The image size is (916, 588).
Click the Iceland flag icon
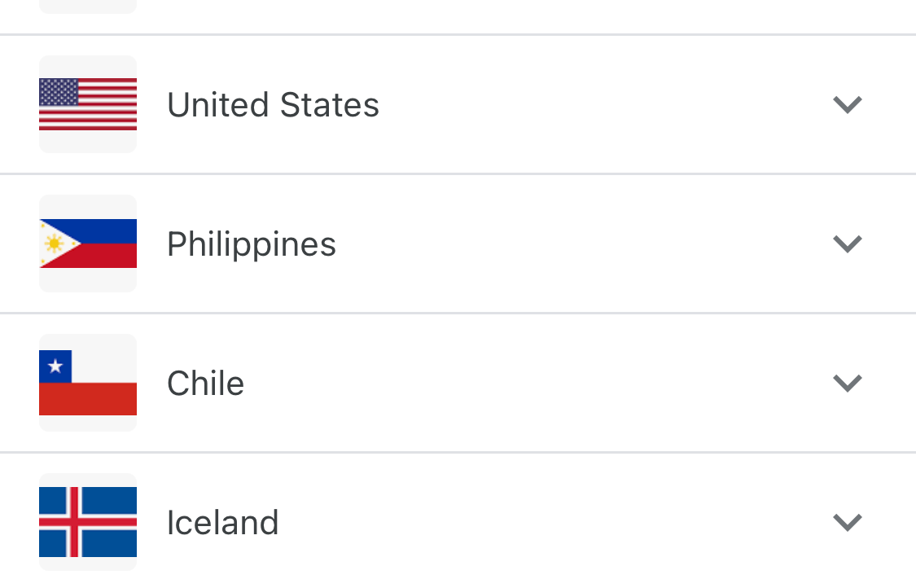pyautogui.click(x=88, y=522)
